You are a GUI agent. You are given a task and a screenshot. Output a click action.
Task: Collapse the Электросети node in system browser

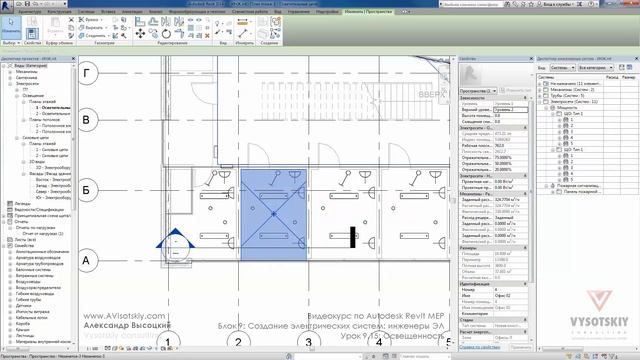[540, 102]
